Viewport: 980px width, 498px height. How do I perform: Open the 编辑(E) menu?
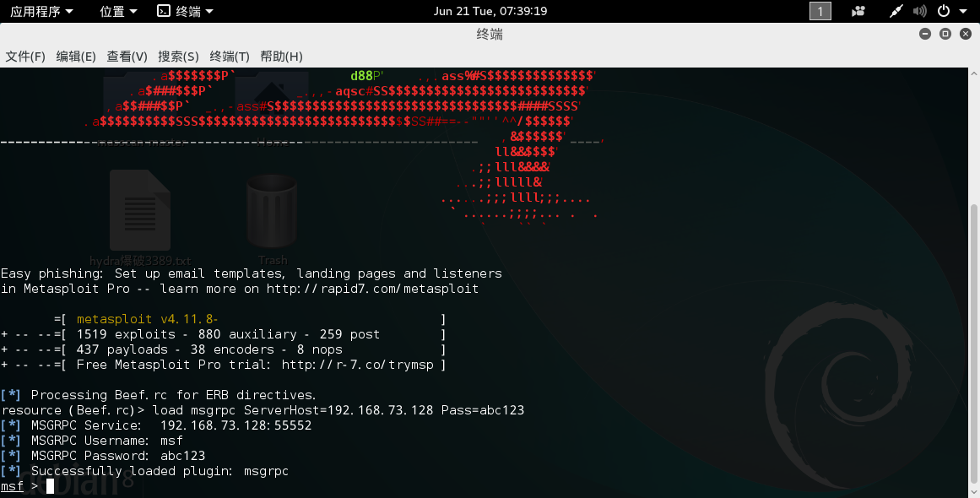[76, 57]
